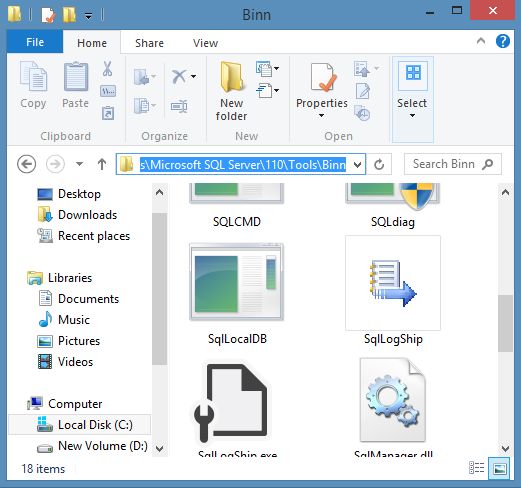Viewport: 521px width, 488px height.
Task: Open the Delete options dropdown arrow
Action: click(193, 76)
